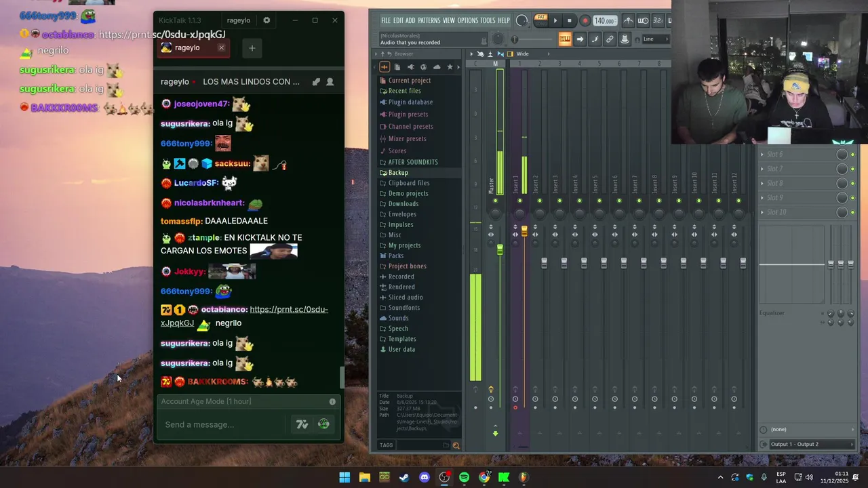Toggle typing keyboard to piano icon
868x488 pixels.
[565, 39]
